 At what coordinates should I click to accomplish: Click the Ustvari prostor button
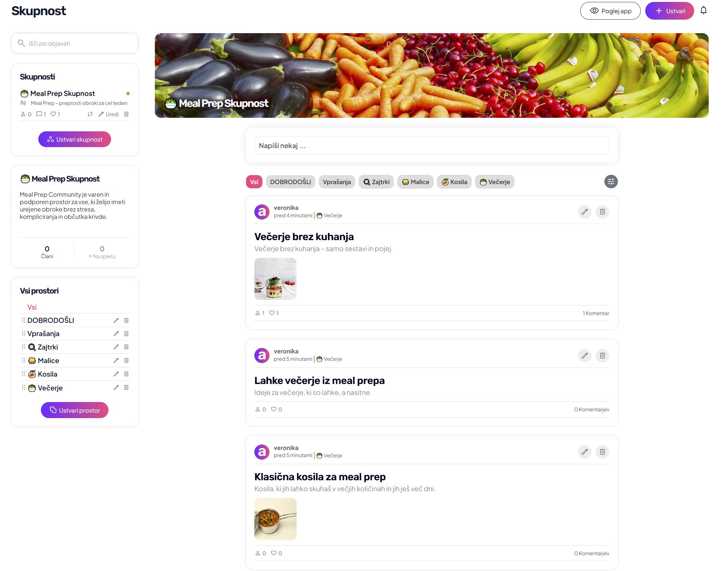point(74,410)
